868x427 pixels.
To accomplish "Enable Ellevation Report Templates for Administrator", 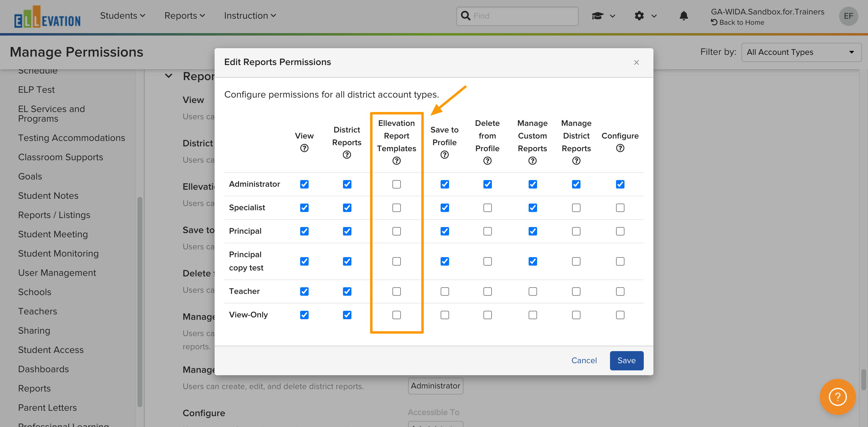I will point(396,184).
